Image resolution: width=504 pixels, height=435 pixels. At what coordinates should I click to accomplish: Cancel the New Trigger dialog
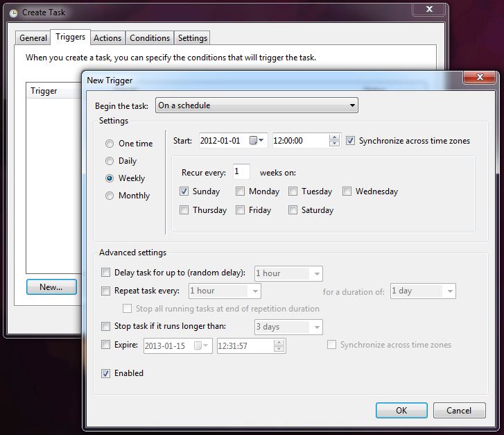click(x=459, y=411)
